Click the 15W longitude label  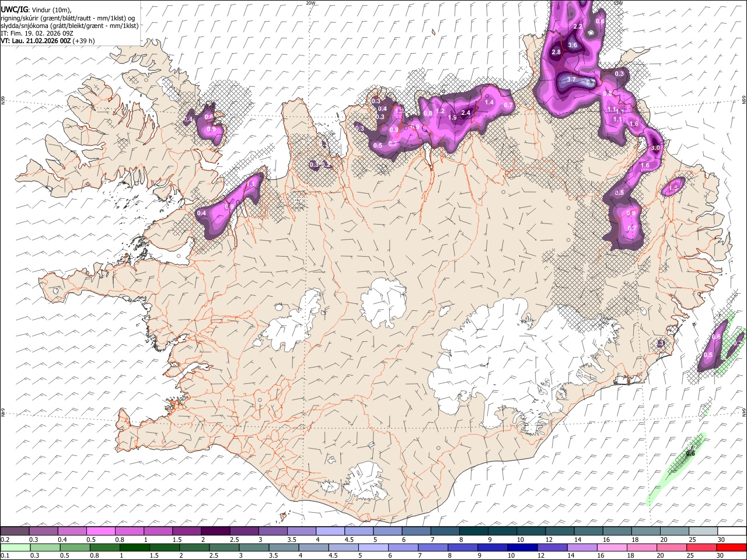click(x=619, y=3)
